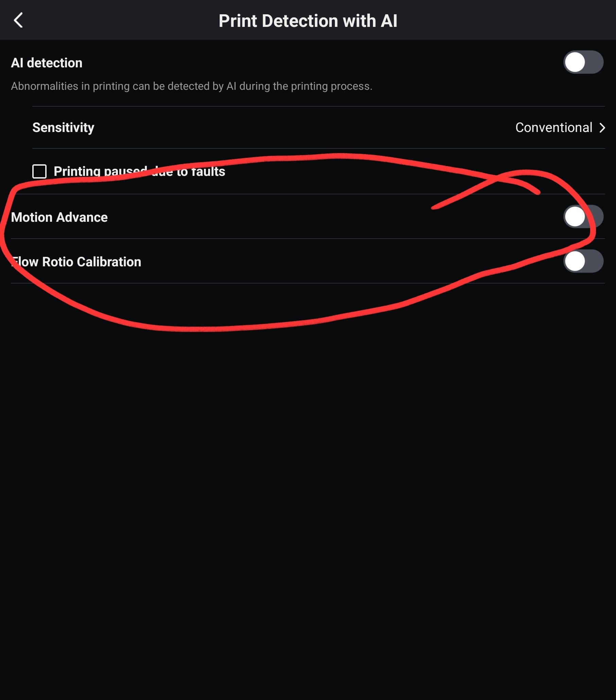Switch on Flow Rotio Calibration
This screenshot has width=616, height=700.
(x=583, y=261)
